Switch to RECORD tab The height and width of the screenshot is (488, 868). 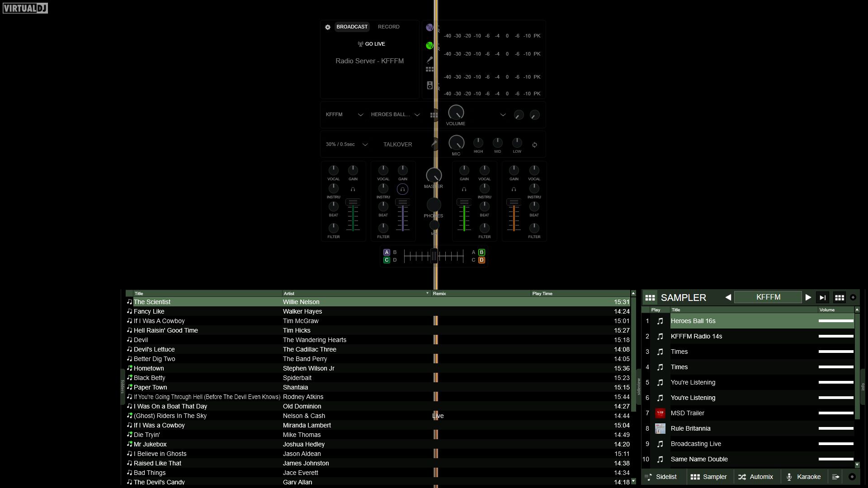click(388, 27)
